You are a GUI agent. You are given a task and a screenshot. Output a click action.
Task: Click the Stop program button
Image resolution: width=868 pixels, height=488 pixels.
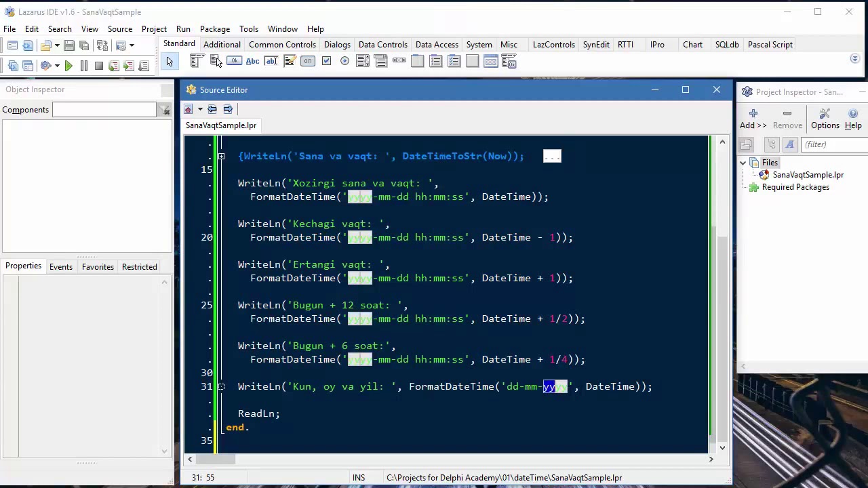99,66
